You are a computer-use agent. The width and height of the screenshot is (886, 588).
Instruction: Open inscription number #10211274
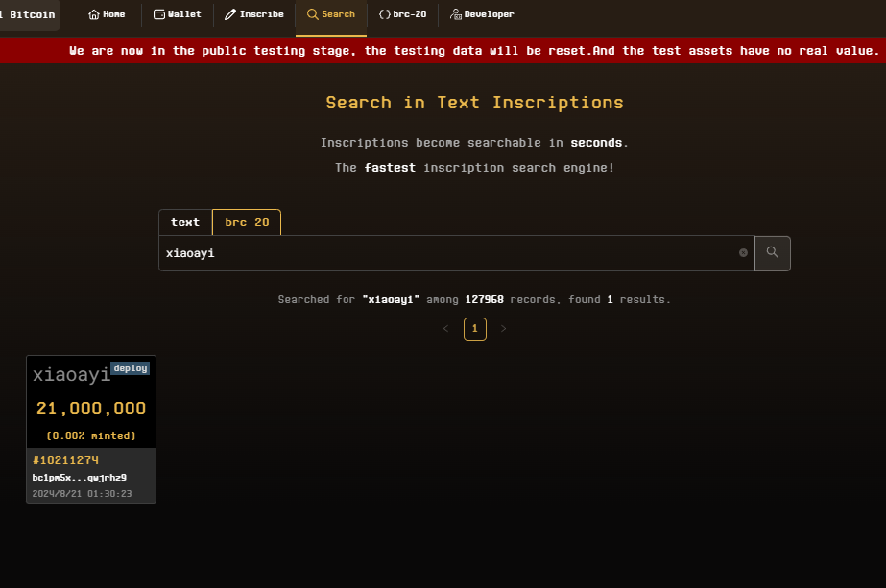tap(65, 460)
